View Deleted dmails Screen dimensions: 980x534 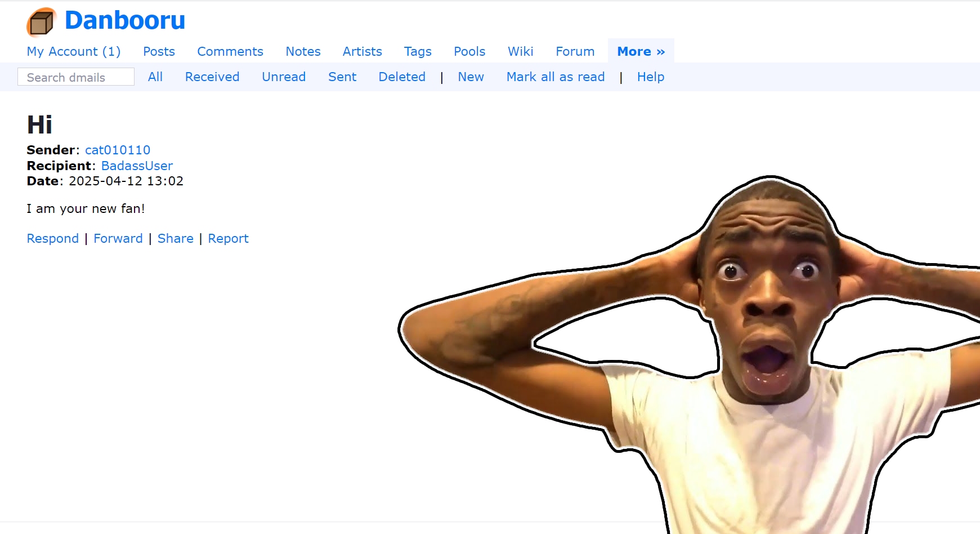(402, 77)
